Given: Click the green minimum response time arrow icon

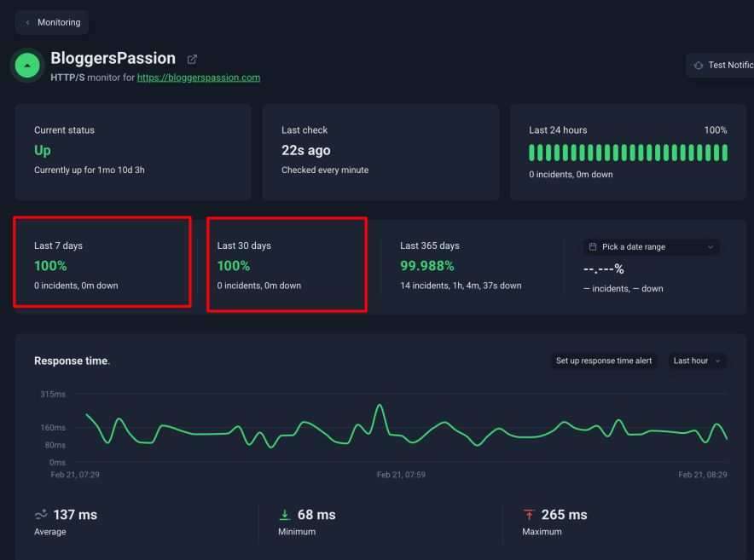Looking at the screenshot, I should 285,514.
